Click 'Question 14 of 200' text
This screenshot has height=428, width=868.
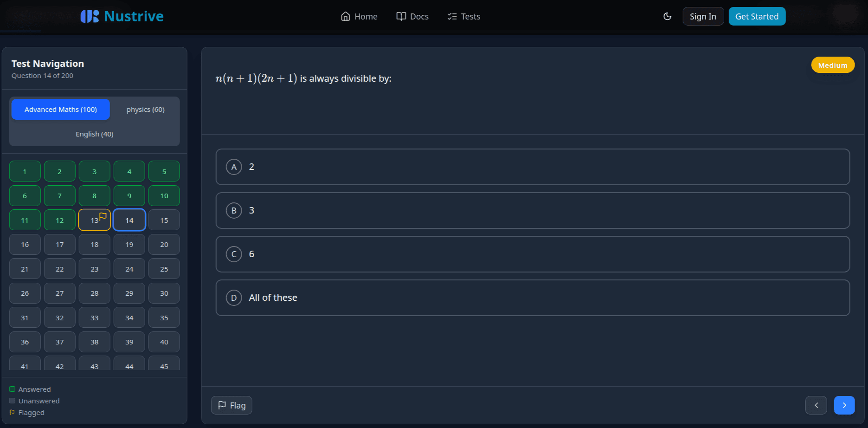[x=42, y=76]
